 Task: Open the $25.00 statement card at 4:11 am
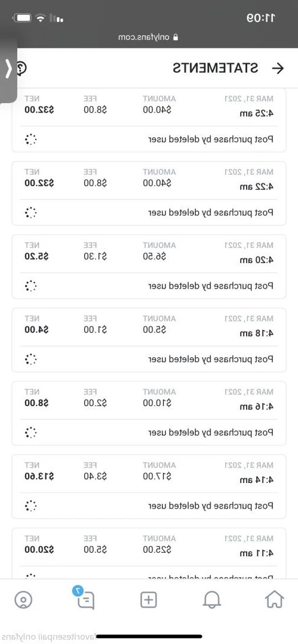[149, 553]
